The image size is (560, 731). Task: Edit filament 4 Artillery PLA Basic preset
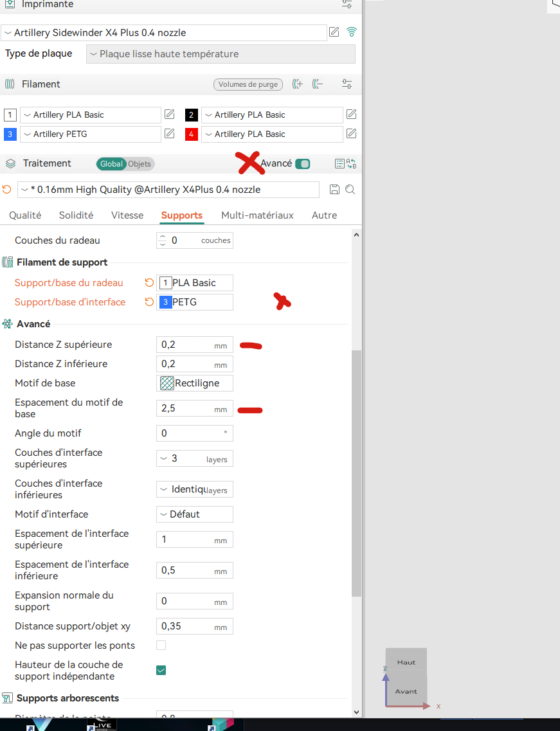pos(352,134)
